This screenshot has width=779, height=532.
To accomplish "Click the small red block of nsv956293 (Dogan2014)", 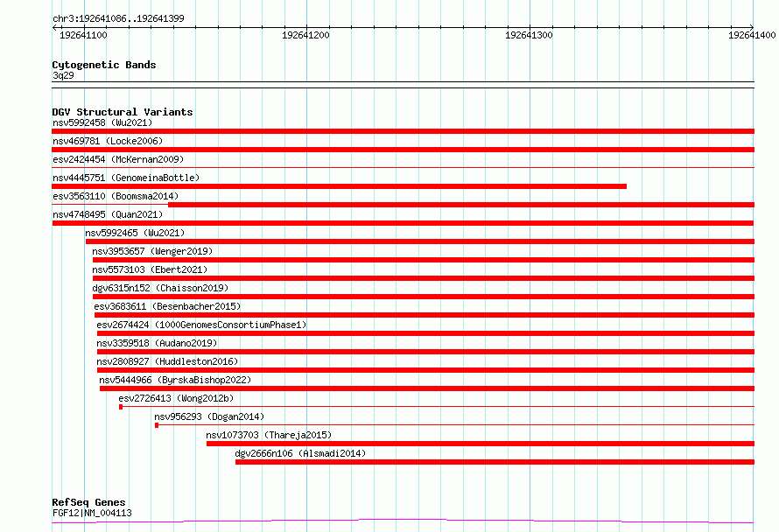I will tap(157, 425).
